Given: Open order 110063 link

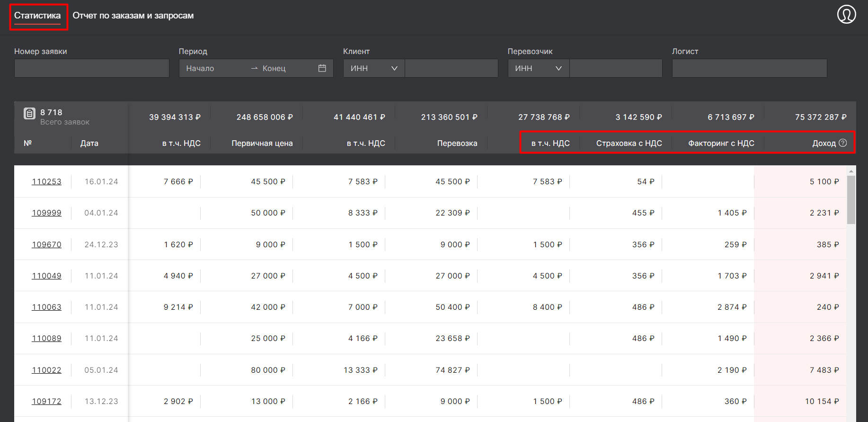Looking at the screenshot, I should coord(46,307).
